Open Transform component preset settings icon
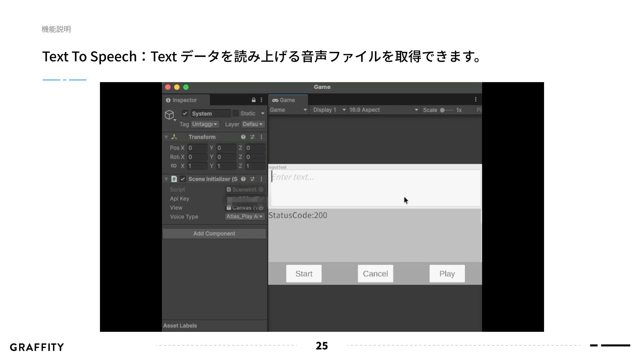 (x=252, y=137)
